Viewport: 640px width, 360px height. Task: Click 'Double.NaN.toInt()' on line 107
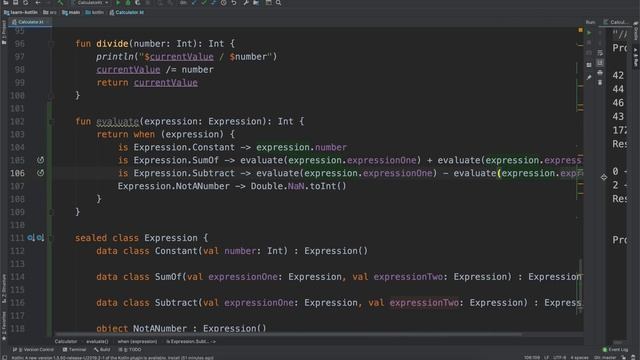(x=298, y=186)
